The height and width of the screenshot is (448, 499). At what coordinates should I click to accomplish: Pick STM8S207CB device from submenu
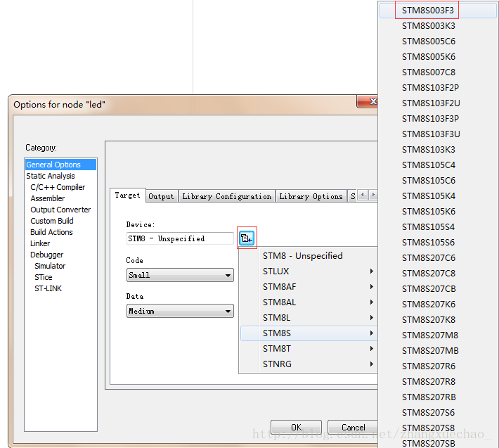[x=438, y=289]
